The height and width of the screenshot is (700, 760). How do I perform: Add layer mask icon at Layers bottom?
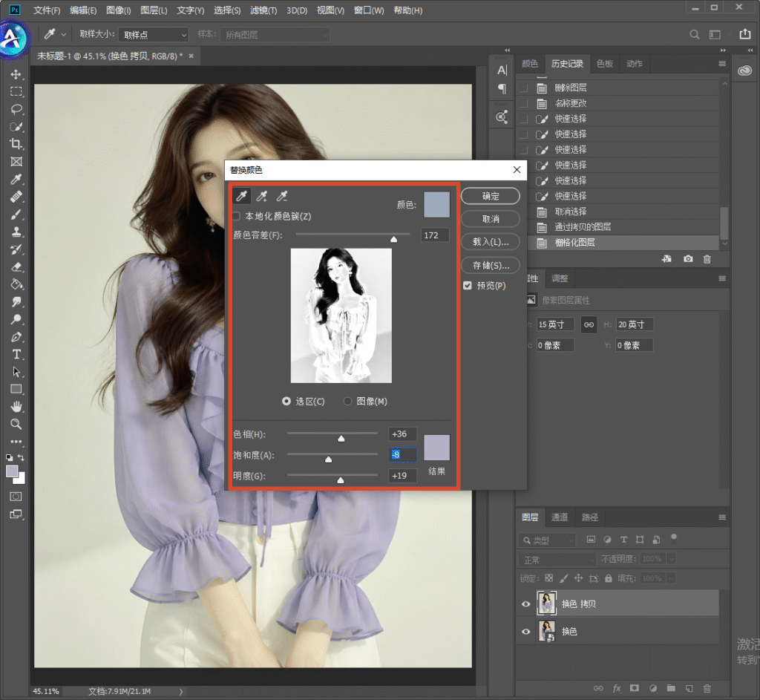coord(634,688)
